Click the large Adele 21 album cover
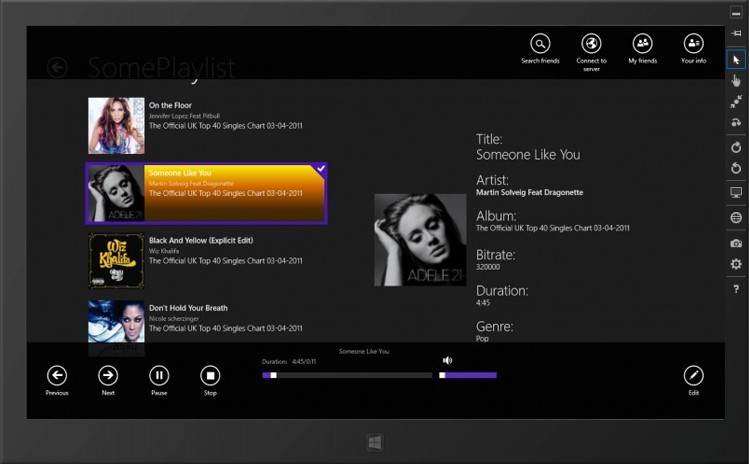The height and width of the screenshot is (464, 749). (420, 240)
